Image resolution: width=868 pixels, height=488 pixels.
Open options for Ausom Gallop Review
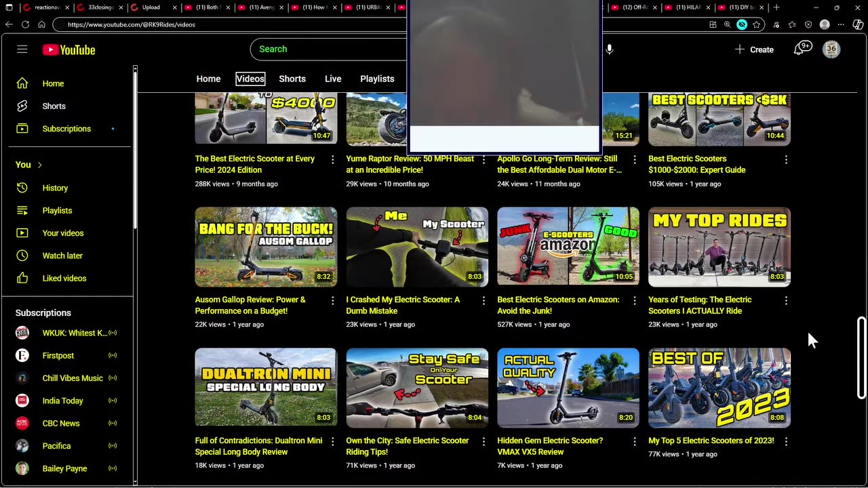click(x=332, y=300)
